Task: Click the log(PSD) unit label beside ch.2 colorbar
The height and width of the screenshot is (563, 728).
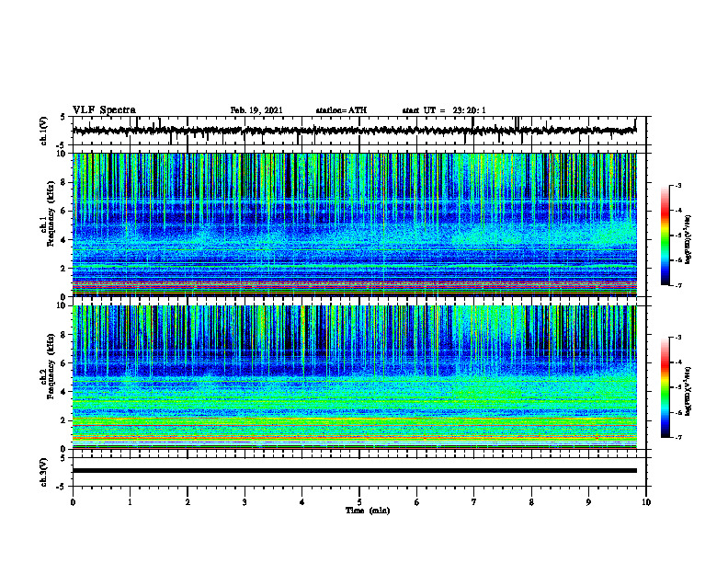Action: tap(688, 392)
